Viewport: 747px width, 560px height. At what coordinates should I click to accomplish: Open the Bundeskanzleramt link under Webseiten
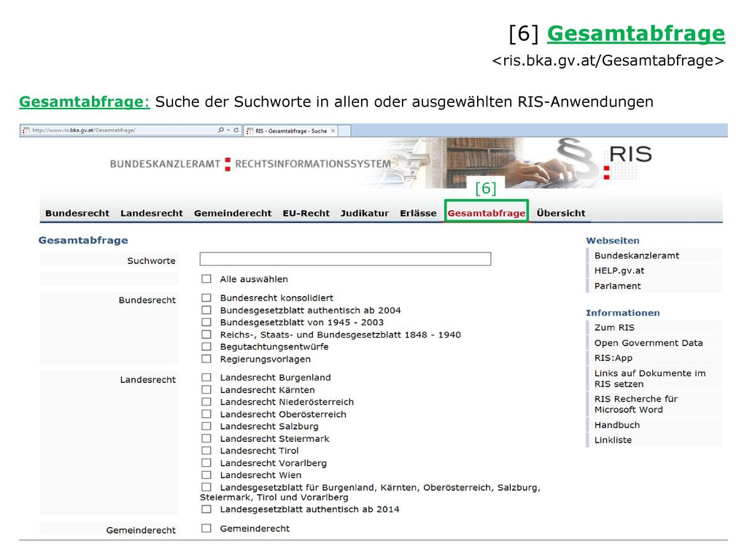636,256
